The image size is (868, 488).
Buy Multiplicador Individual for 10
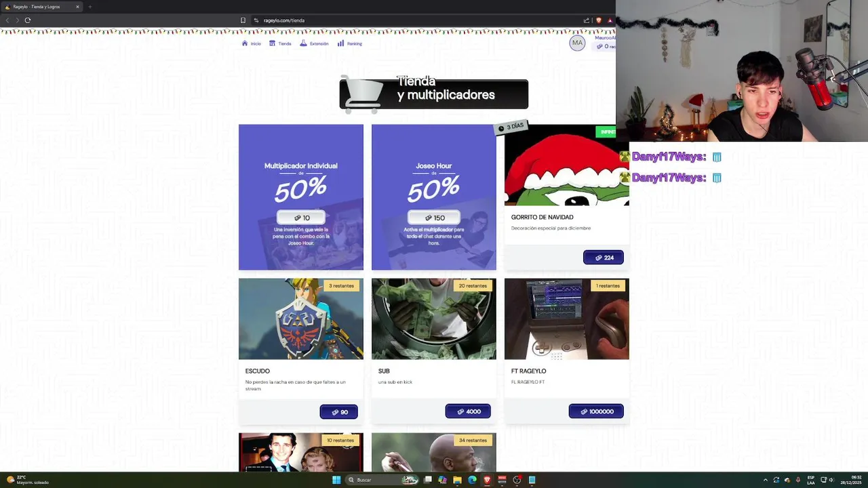pos(301,218)
